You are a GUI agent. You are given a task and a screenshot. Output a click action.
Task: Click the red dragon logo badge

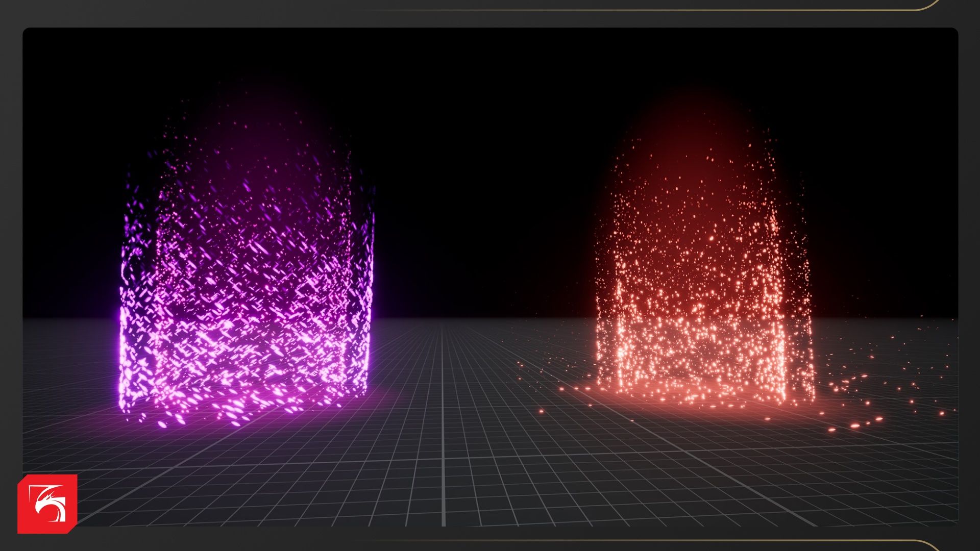coord(47,504)
